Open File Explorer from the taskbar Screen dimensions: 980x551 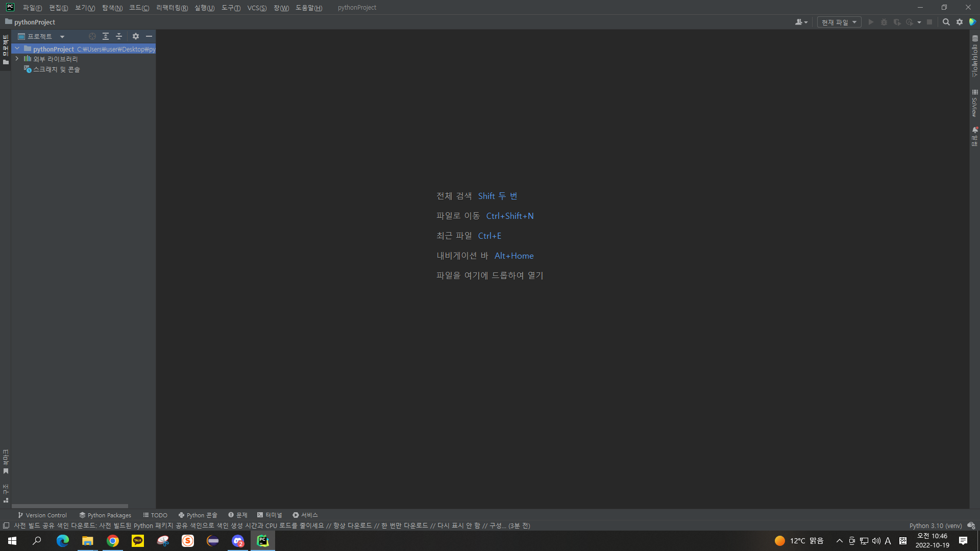click(x=88, y=541)
